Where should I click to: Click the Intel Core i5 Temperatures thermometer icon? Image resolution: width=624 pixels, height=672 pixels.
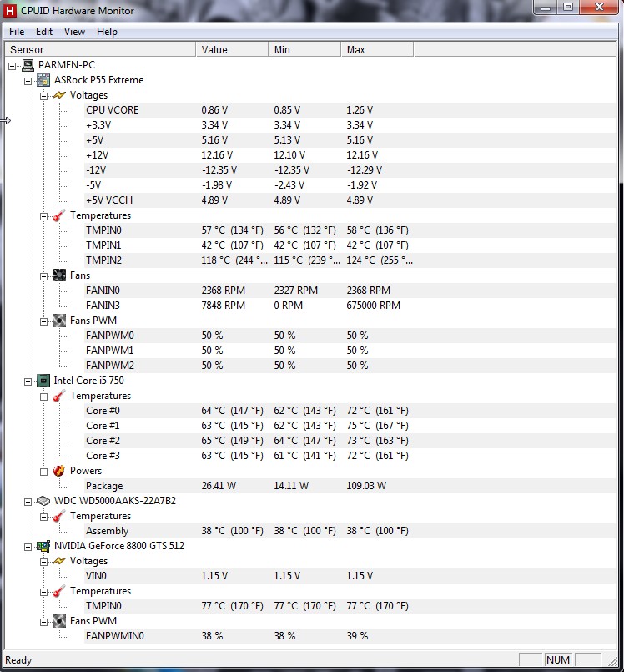coord(59,396)
